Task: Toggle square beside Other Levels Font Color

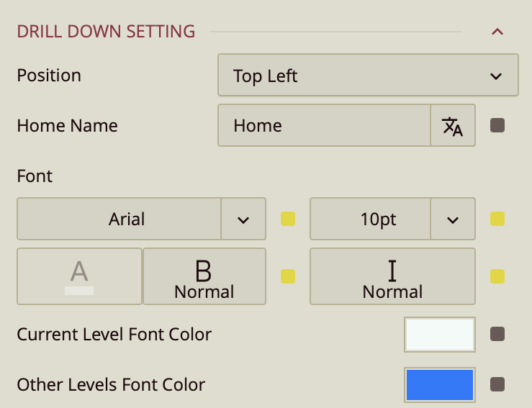Action: (x=497, y=384)
